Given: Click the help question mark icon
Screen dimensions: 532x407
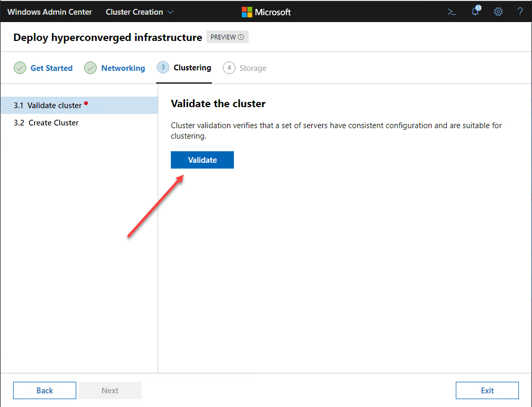Looking at the screenshot, I should coord(520,12).
